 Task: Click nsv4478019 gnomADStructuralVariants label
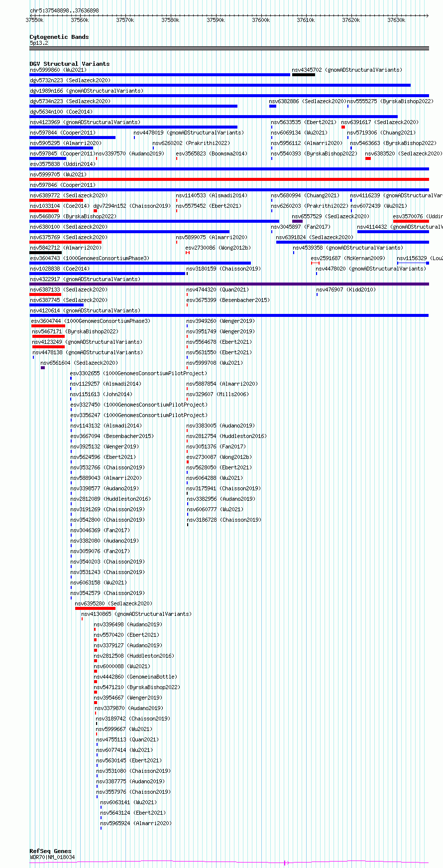[x=189, y=133]
